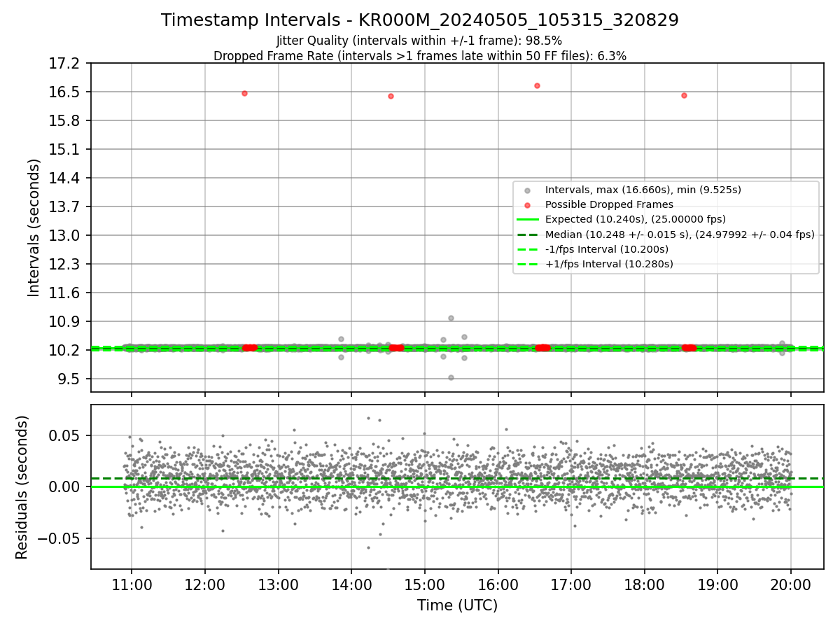840x630 pixels.
Task: Click the red dropped-frame point near 14:30 at 16.4s
Action: tap(391, 96)
